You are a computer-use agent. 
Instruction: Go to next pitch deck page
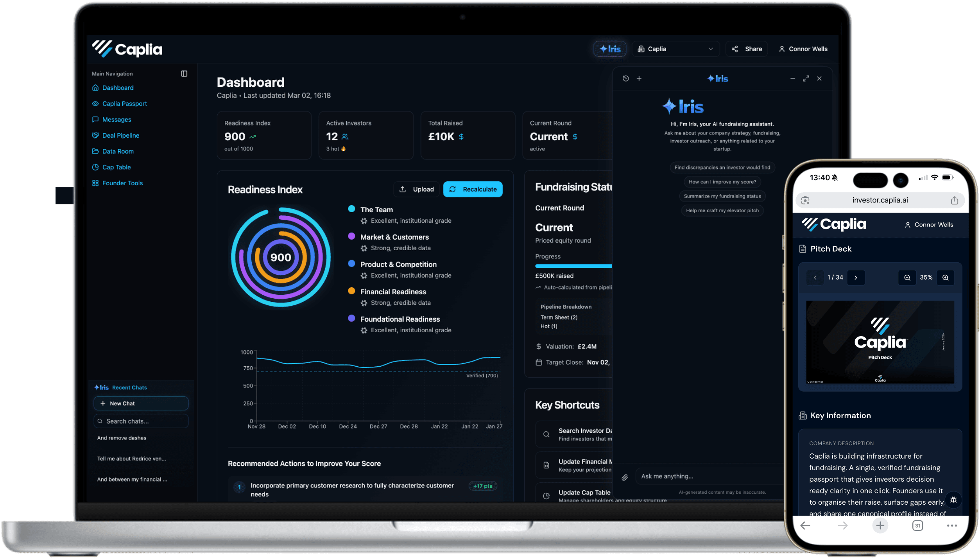[856, 278]
